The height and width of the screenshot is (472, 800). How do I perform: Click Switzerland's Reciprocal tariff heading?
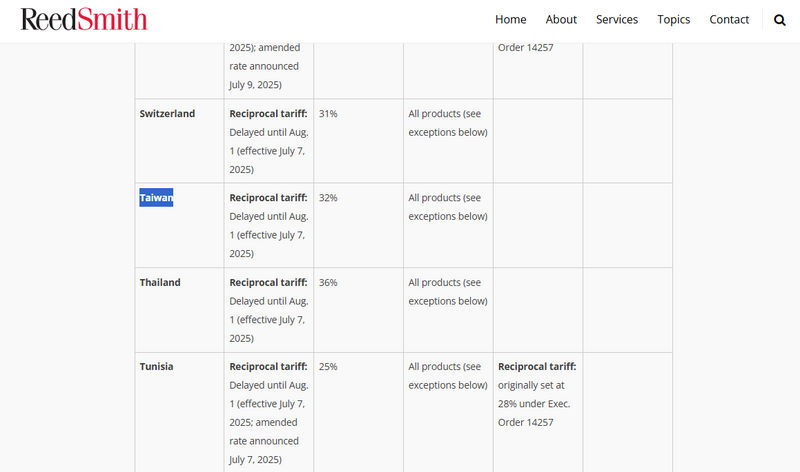point(268,113)
